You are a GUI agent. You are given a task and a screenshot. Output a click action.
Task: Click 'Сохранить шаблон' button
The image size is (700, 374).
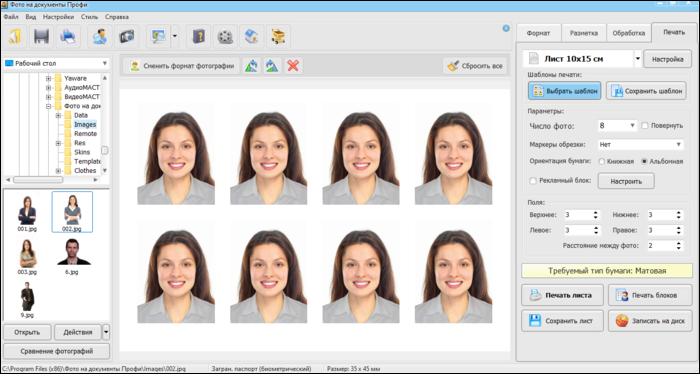[x=646, y=91]
